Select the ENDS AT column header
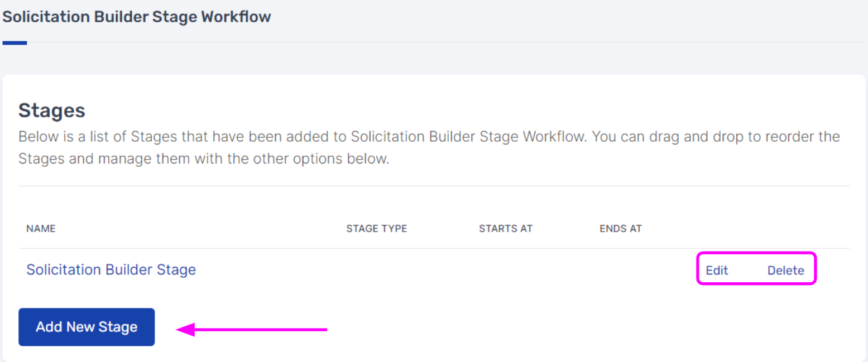 [x=621, y=229]
